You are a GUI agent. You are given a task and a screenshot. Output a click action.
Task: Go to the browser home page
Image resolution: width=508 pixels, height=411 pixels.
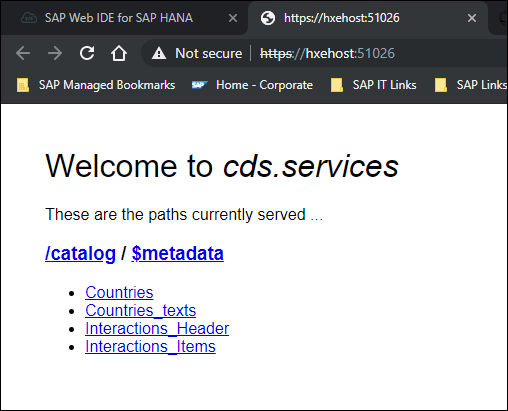coord(119,53)
